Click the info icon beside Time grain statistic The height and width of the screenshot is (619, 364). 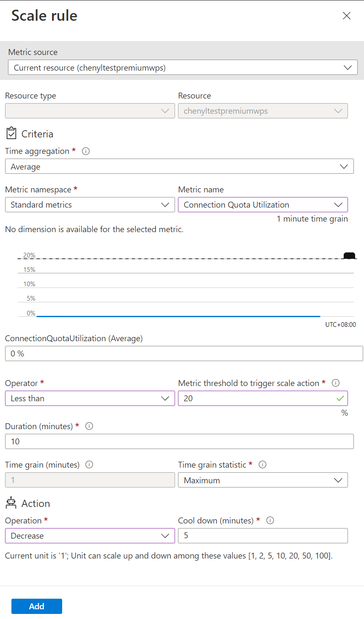coord(263,465)
